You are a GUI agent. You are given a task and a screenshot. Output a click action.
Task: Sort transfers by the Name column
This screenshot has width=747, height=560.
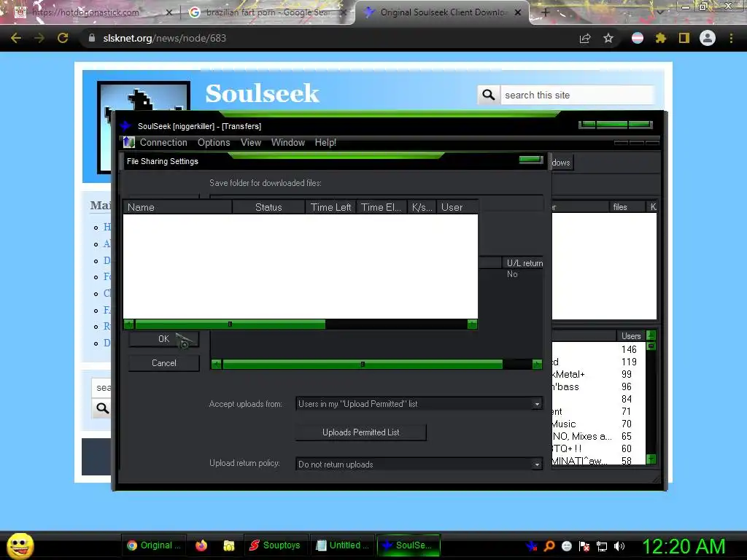pyautogui.click(x=178, y=207)
